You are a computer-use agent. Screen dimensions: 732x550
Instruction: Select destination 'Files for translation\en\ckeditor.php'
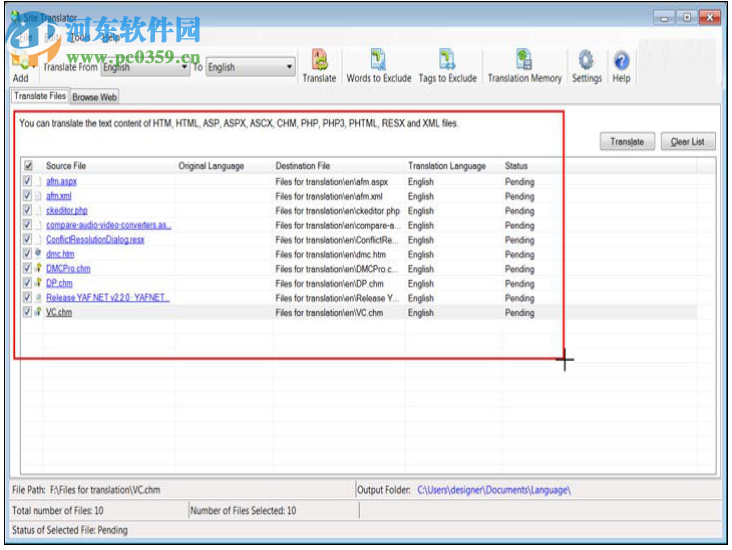(338, 211)
